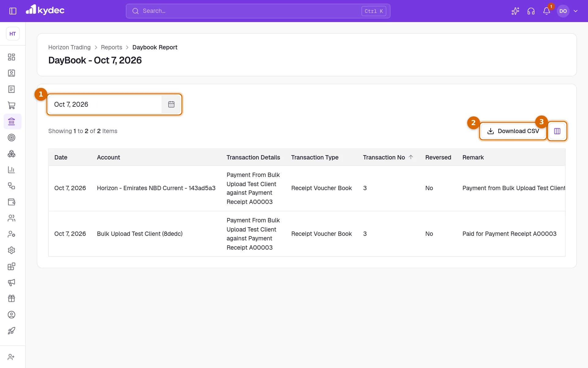Screen dimensions: 588x368
Task: Open the megaphone icon in sidebar
Action: pyautogui.click(x=11, y=282)
